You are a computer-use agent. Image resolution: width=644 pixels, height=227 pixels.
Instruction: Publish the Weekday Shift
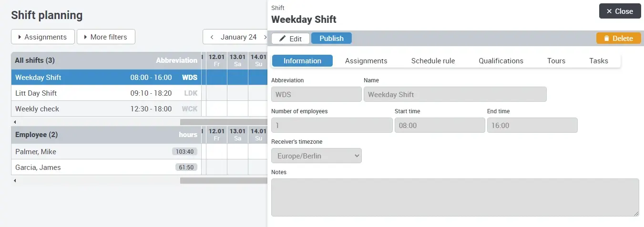[x=331, y=39]
